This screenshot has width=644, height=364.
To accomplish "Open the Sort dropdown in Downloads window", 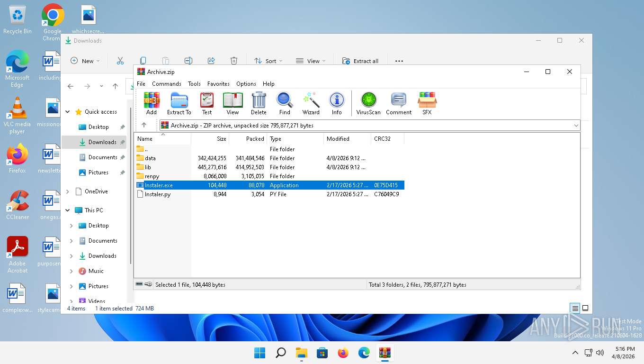I will 268,61.
